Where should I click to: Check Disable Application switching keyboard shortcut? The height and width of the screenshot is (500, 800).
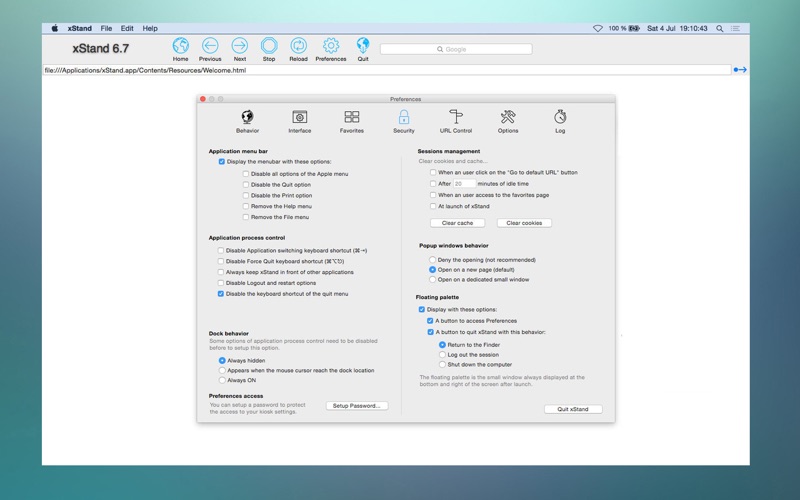(220, 251)
